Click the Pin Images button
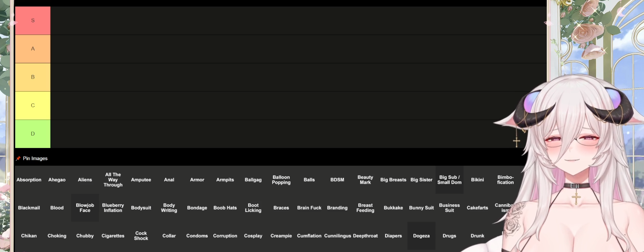The height and width of the screenshot is (252, 644). pos(32,158)
